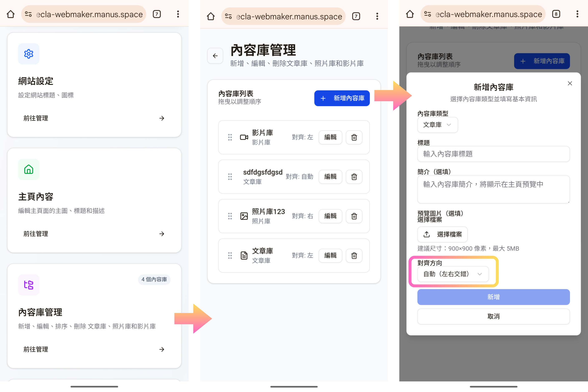Click the back arrow beside 內容庫管理 title
This screenshot has height=392, width=588.
[x=215, y=56]
